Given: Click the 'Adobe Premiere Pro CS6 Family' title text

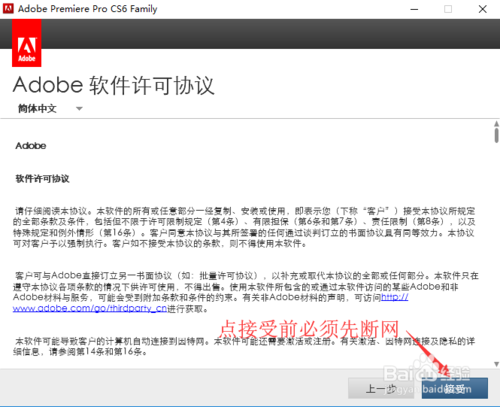Looking at the screenshot, I should [87, 9].
